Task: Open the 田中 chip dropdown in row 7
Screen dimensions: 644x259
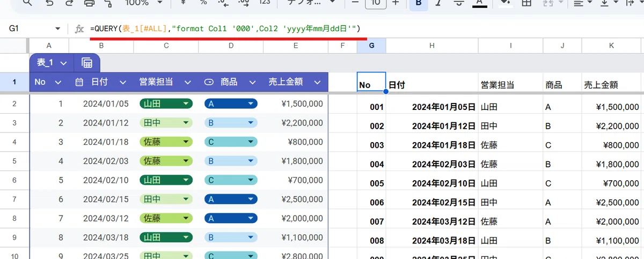Action: [x=186, y=199]
